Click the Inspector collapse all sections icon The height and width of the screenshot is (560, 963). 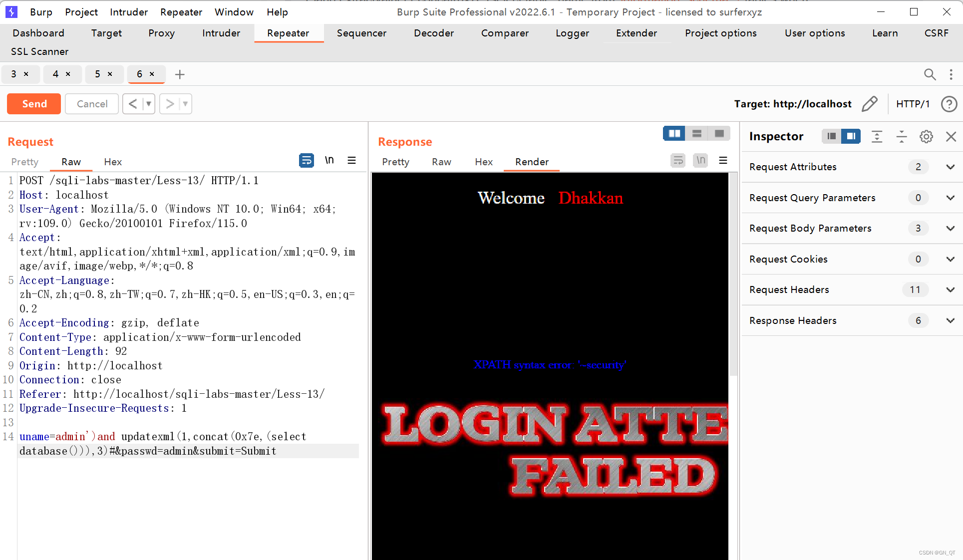click(x=902, y=136)
